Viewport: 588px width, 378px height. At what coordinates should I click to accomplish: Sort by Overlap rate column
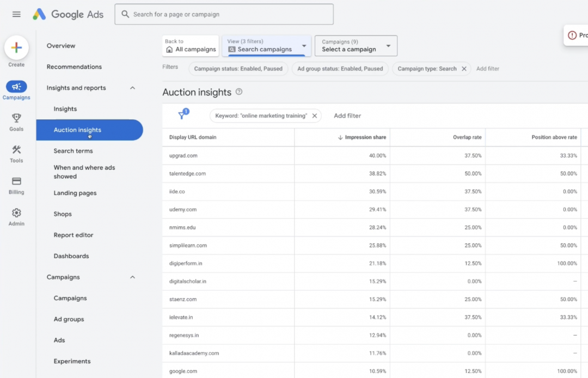pyautogui.click(x=467, y=137)
